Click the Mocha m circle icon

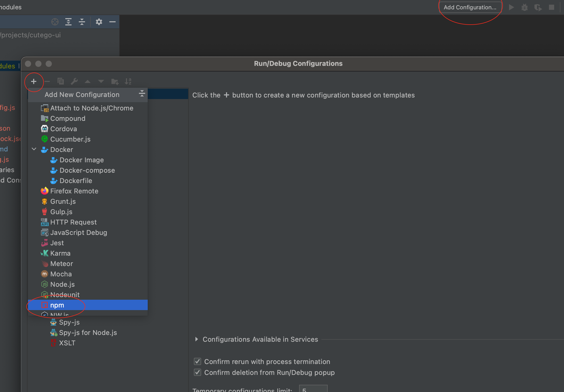point(45,274)
